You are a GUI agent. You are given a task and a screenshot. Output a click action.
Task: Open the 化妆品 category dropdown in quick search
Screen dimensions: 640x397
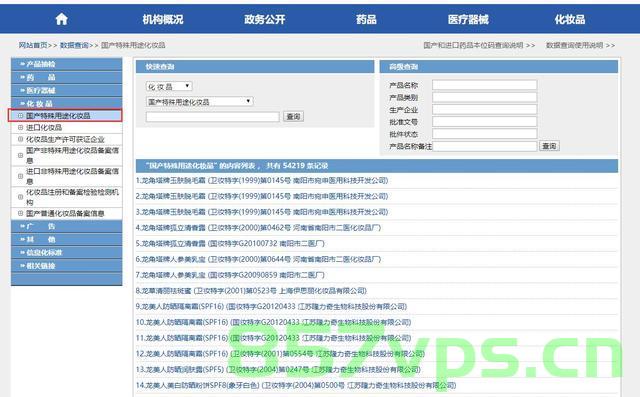[x=169, y=86]
